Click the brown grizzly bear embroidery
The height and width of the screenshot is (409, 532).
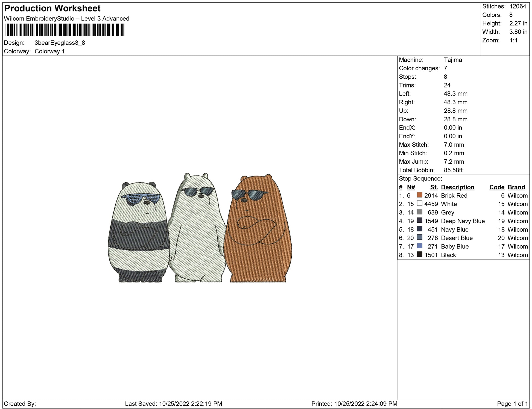point(258,232)
